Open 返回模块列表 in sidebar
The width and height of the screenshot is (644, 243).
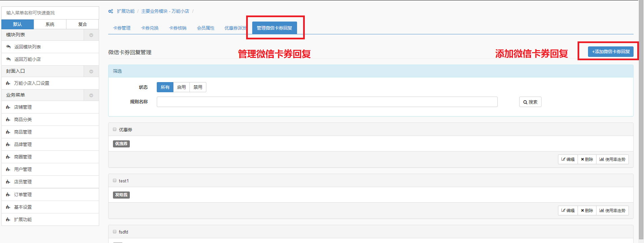[x=50, y=47]
